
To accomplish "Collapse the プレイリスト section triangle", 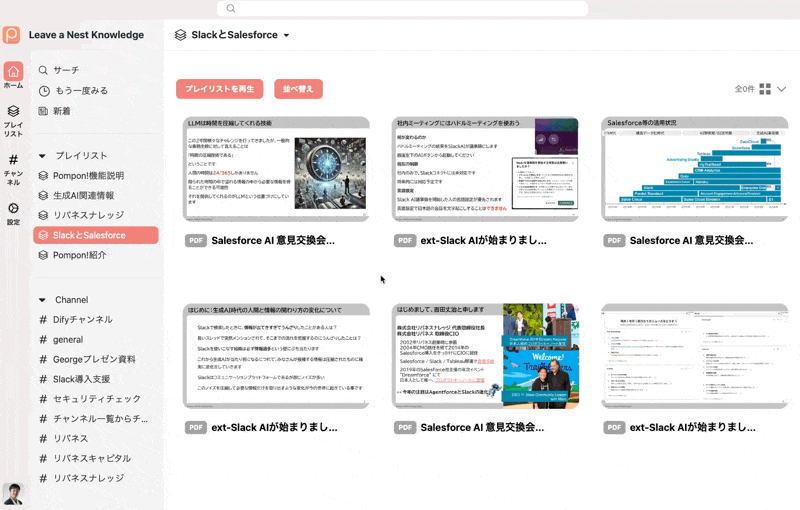I will [43, 156].
